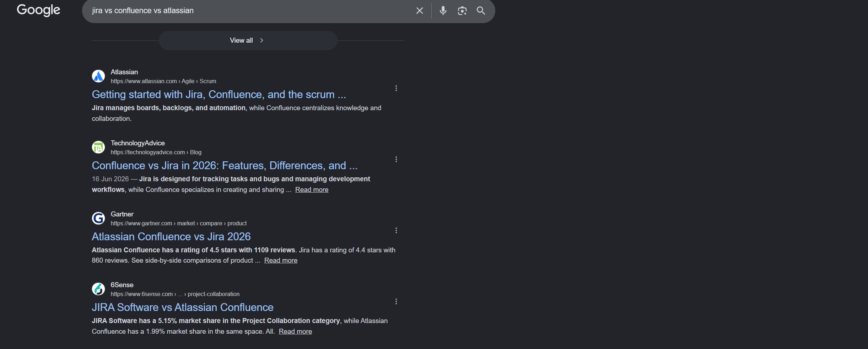Clear the search query with X icon

420,11
